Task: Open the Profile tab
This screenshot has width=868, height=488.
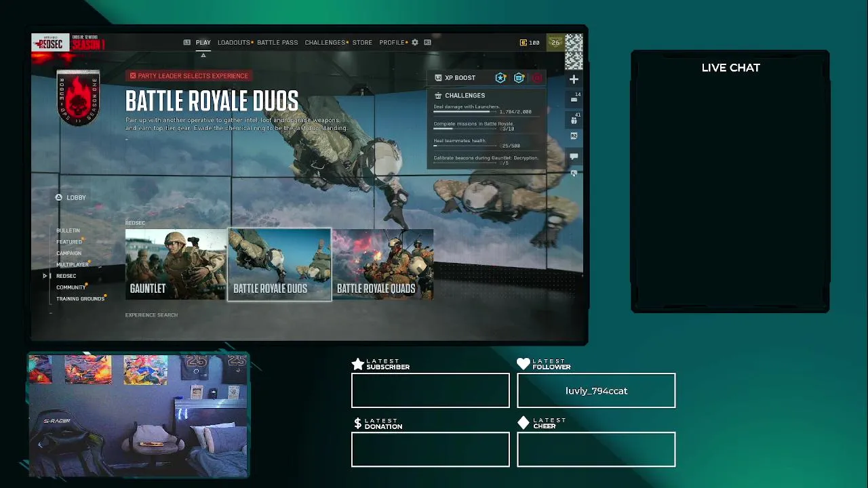Action: 392,43
